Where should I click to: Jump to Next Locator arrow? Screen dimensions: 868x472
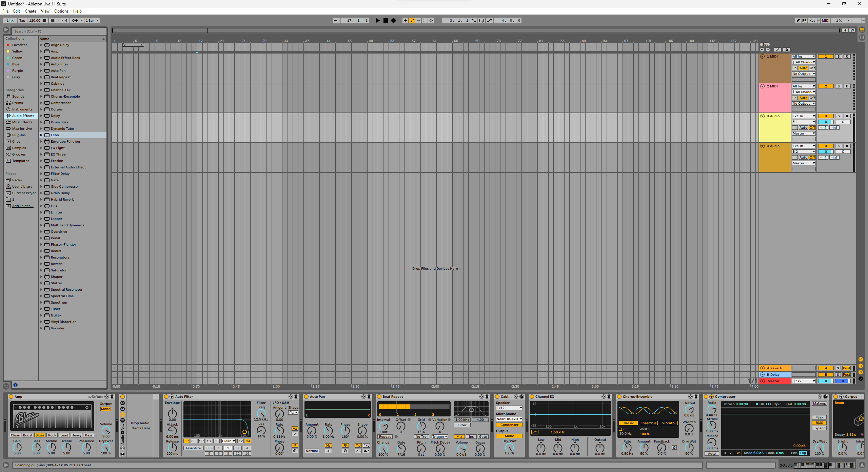(x=768, y=49)
